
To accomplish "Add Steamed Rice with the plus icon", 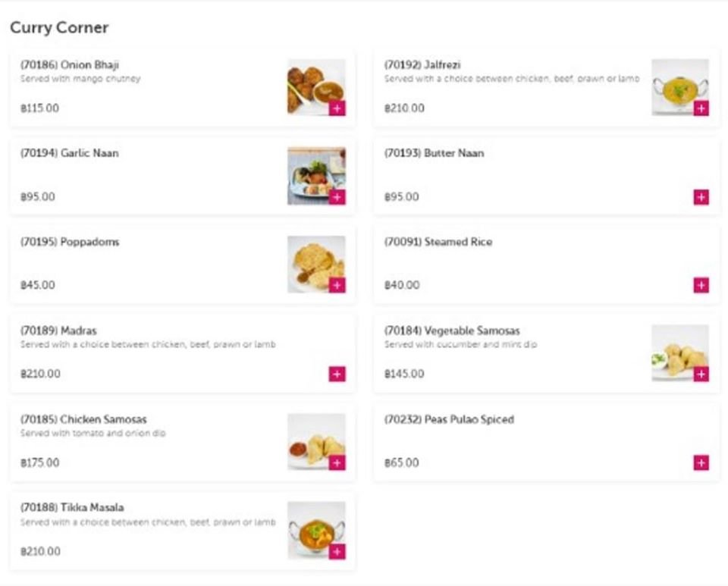I will pyautogui.click(x=701, y=285).
